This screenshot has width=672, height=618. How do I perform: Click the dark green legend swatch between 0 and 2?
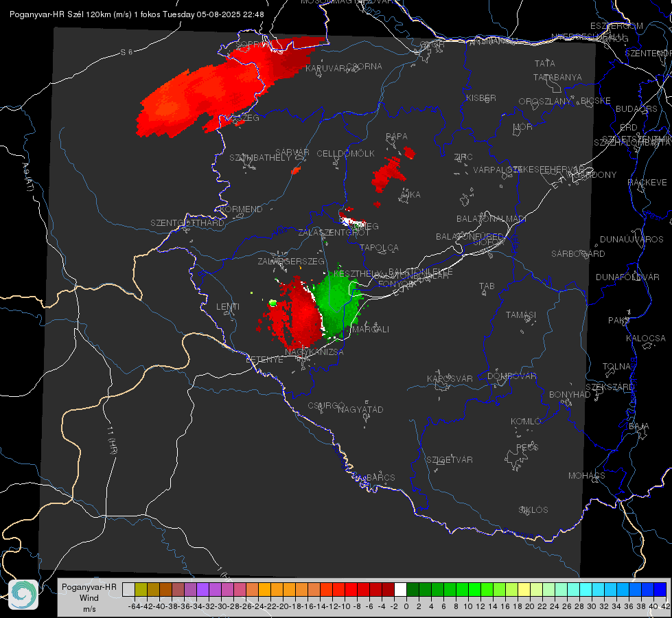coord(413,589)
